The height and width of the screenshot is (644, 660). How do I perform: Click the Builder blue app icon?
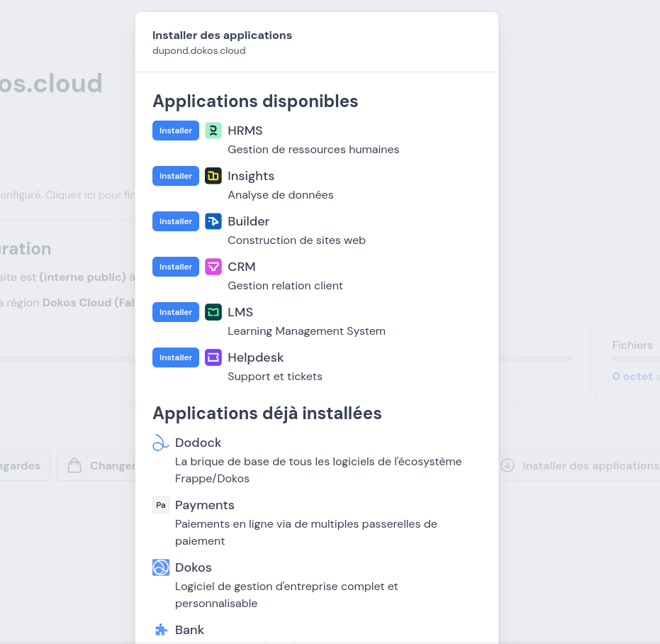coord(213,221)
